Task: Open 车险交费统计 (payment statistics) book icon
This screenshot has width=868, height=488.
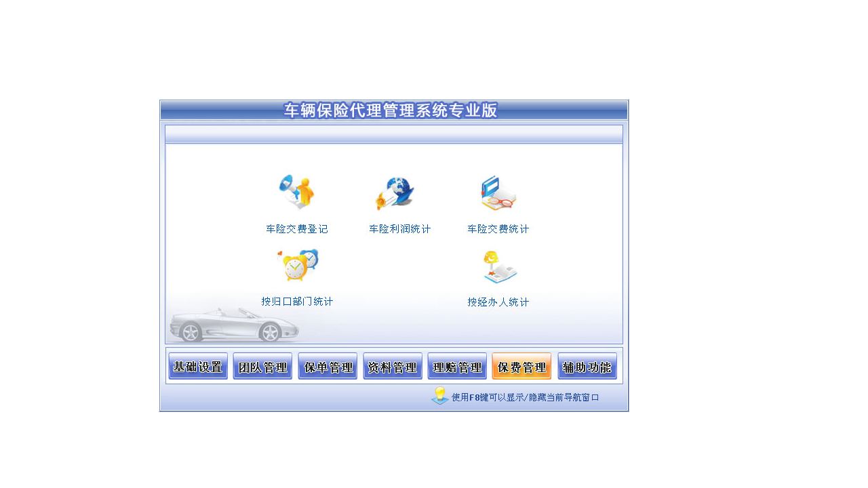Action: coord(498,192)
